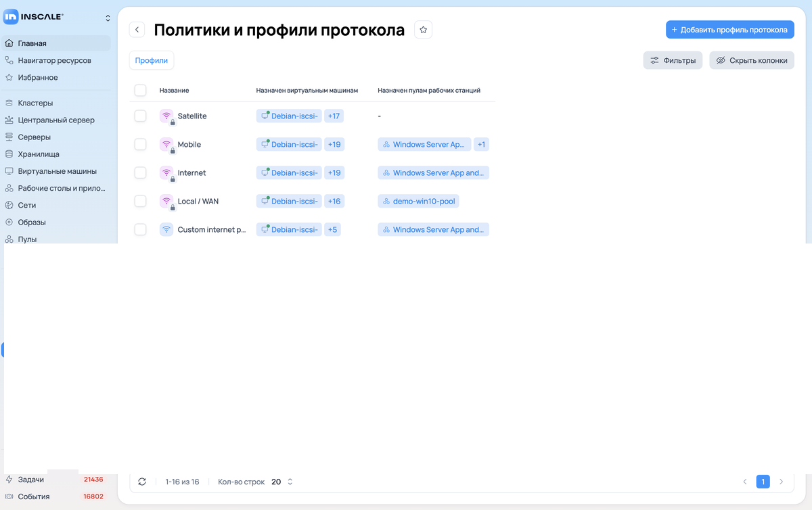Go to next page arrow
Screen dimensions: 812x510
coord(782,482)
